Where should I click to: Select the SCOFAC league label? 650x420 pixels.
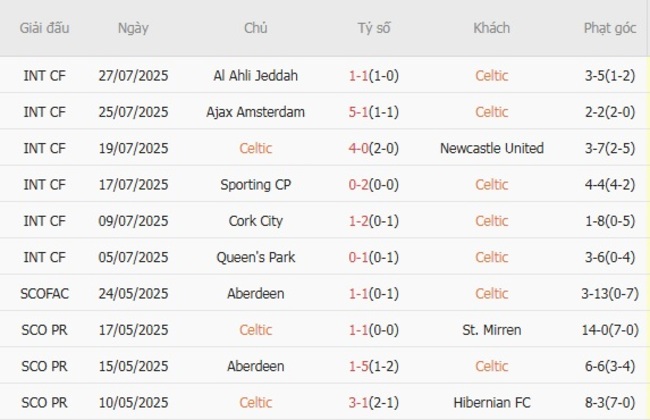pyautogui.click(x=45, y=293)
